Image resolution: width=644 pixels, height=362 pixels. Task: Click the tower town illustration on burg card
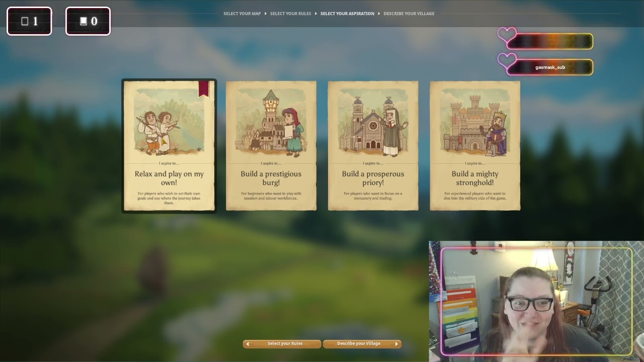tap(271, 122)
